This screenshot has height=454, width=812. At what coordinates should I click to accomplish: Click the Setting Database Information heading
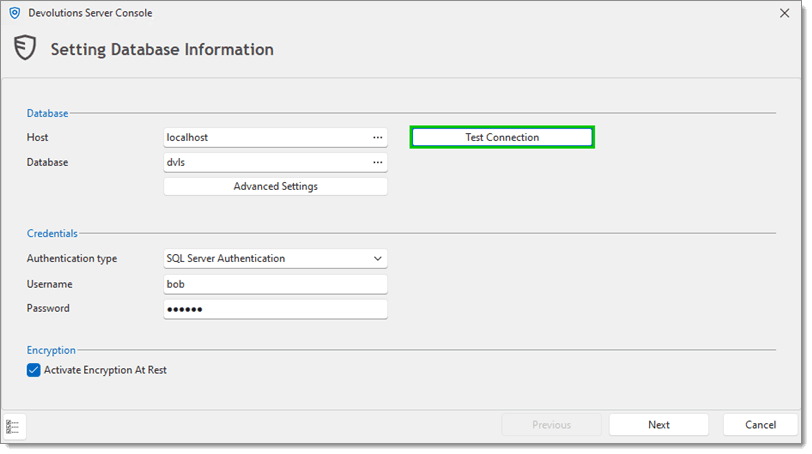point(162,49)
